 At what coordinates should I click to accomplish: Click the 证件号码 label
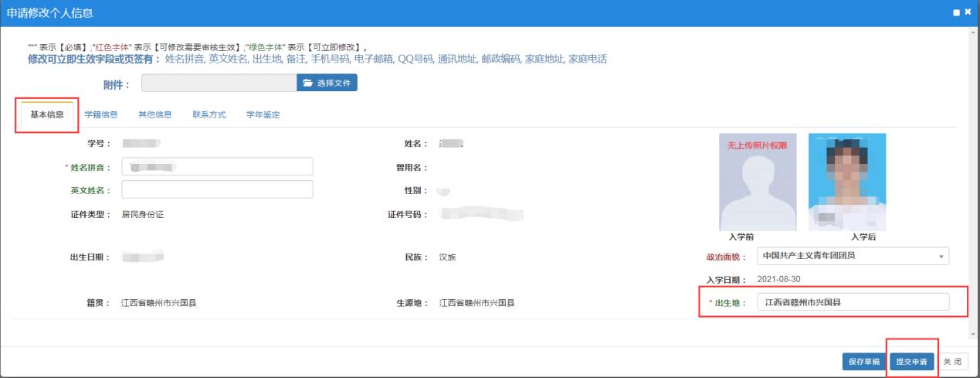click(x=409, y=215)
